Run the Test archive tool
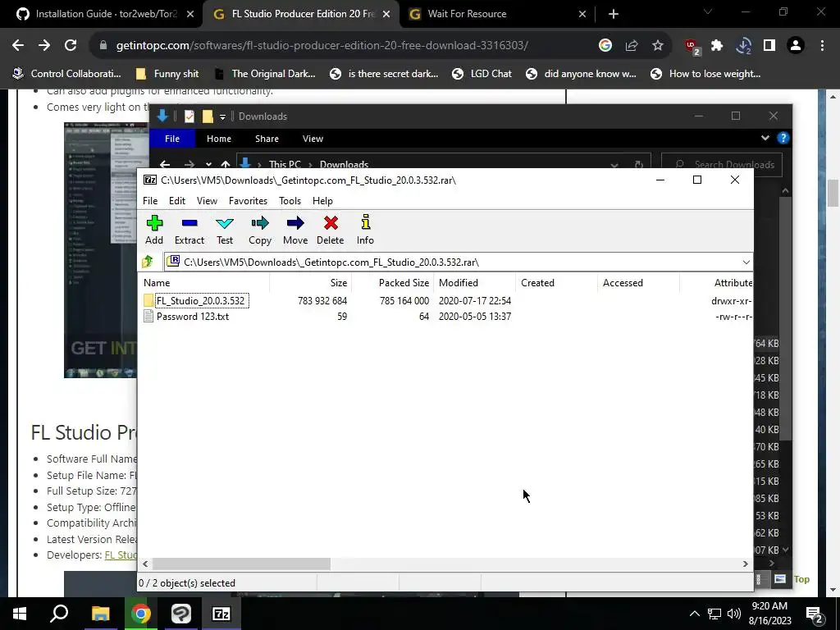840x630 pixels. point(225,231)
